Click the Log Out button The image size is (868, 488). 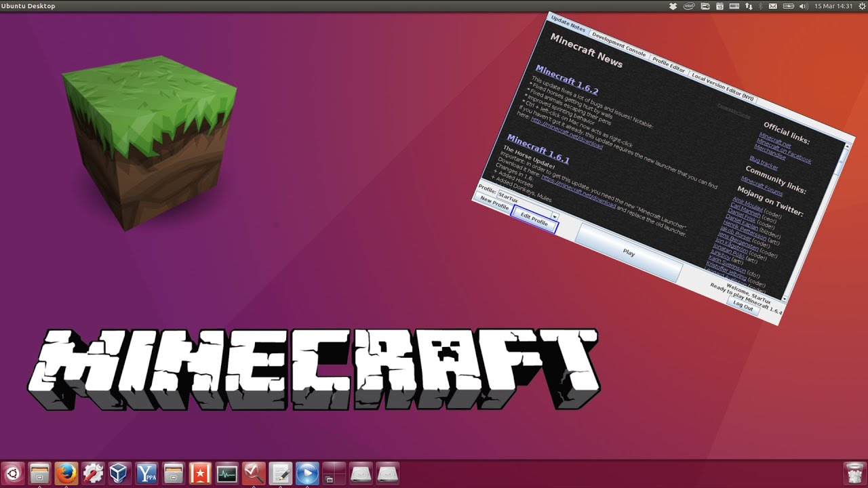(x=743, y=306)
